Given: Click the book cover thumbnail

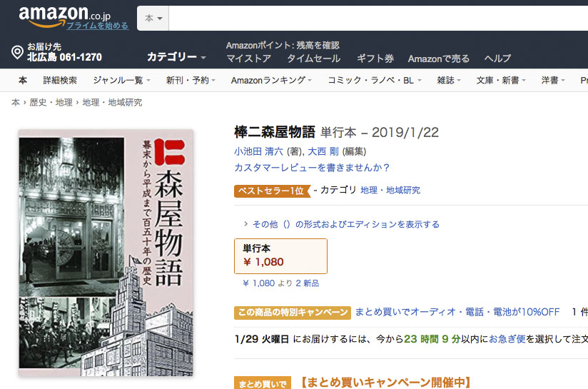Looking at the screenshot, I should (106, 253).
